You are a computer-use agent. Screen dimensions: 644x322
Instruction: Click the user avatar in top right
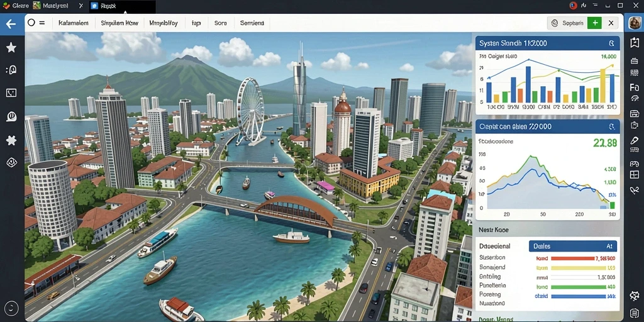635,23
